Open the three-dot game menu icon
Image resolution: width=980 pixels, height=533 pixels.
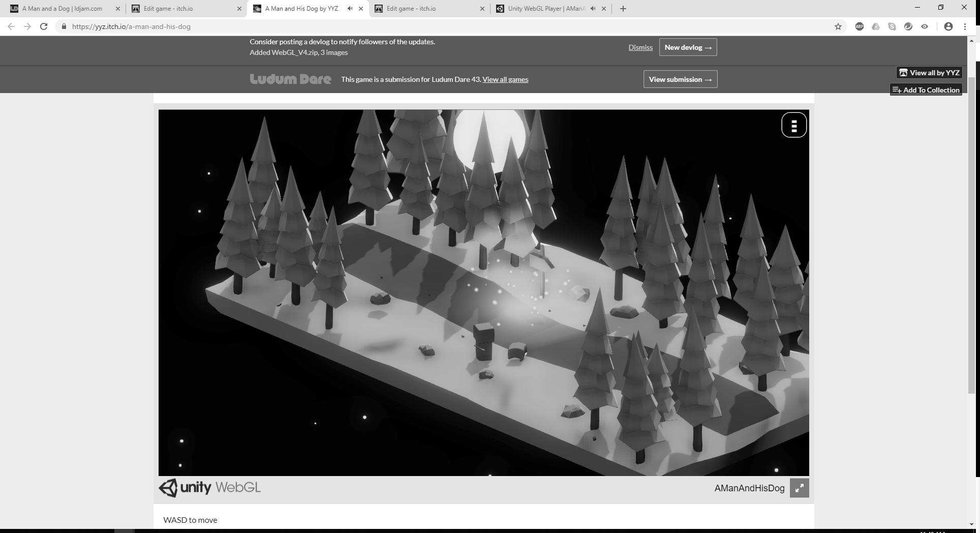793,125
